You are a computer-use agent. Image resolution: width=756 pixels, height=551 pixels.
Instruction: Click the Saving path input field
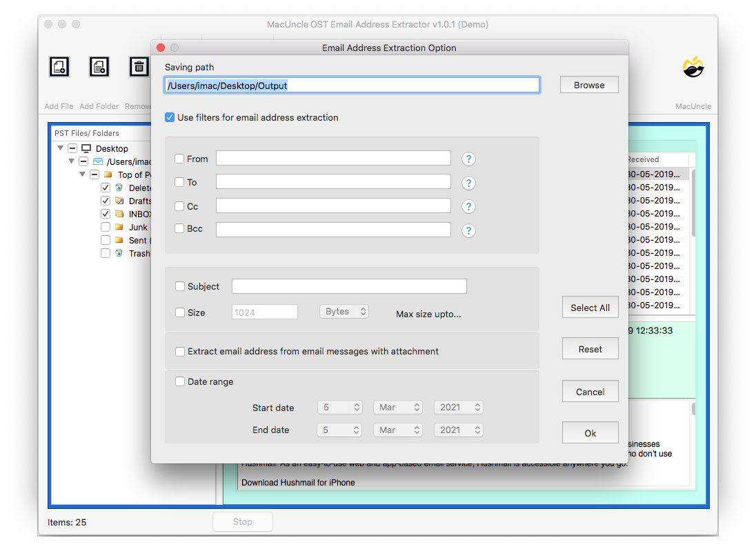tap(352, 86)
